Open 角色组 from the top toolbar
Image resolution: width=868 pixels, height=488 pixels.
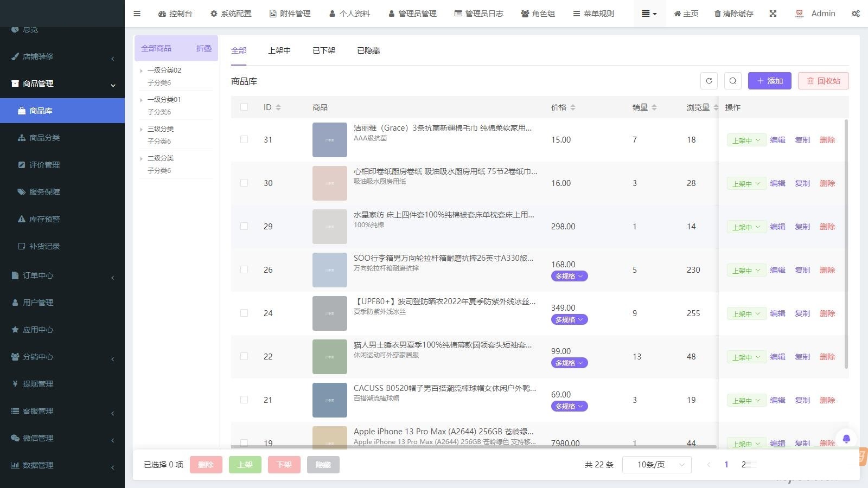538,14
